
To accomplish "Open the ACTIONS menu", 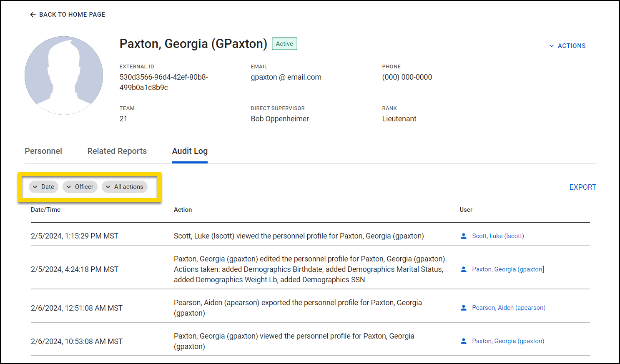I will click(572, 46).
